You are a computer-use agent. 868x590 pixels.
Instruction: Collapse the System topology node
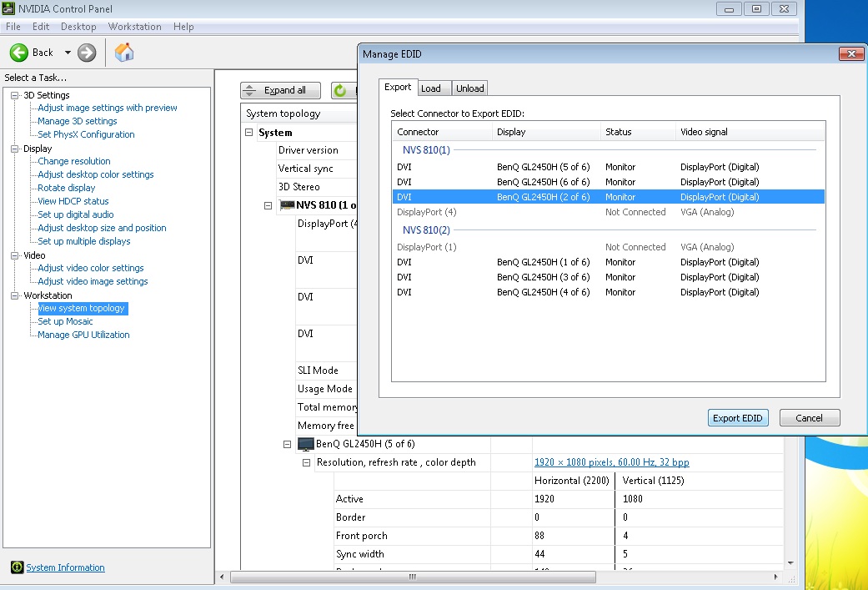pyautogui.click(x=249, y=133)
